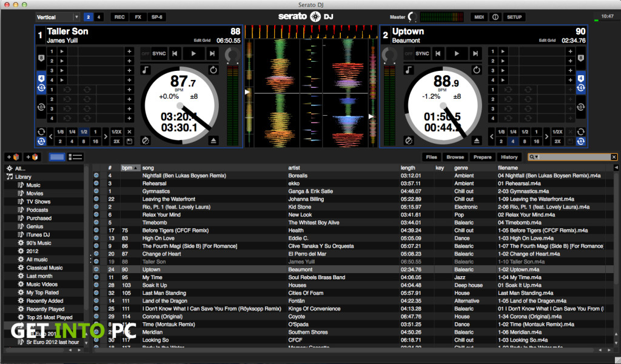The width and height of the screenshot is (621, 364).
Task: Skip to next track on deck 2
Action: tap(475, 53)
